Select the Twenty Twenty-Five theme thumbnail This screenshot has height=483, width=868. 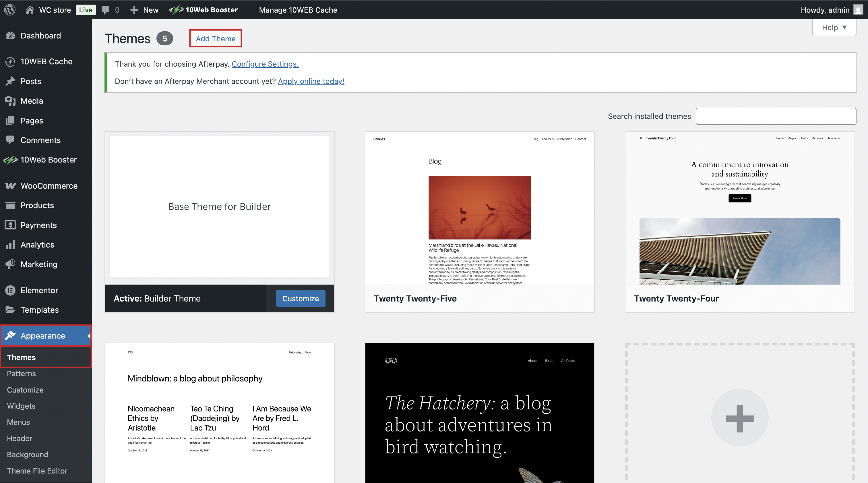479,208
